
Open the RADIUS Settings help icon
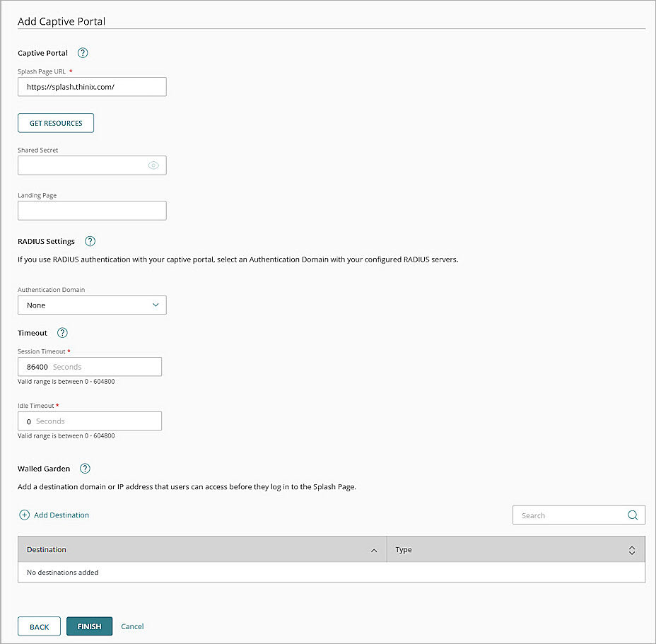[x=90, y=241]
